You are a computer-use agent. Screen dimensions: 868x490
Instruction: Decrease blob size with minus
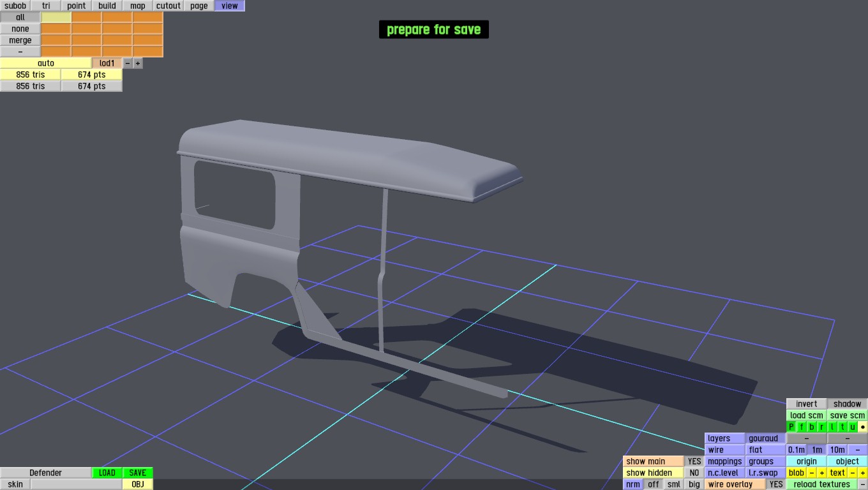pyautogui.click(x=812, y=473)
